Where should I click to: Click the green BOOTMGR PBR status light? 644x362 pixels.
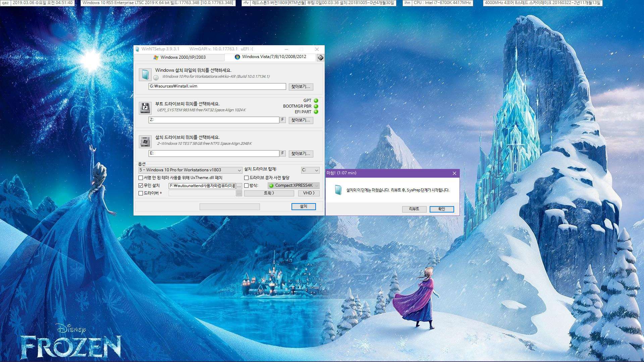point(316,106)
